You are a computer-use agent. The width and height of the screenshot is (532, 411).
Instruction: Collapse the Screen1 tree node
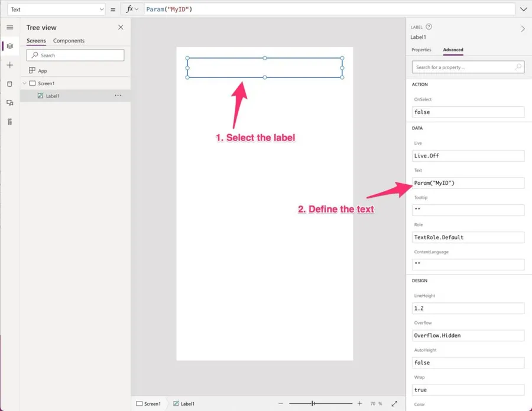[25, 83]
